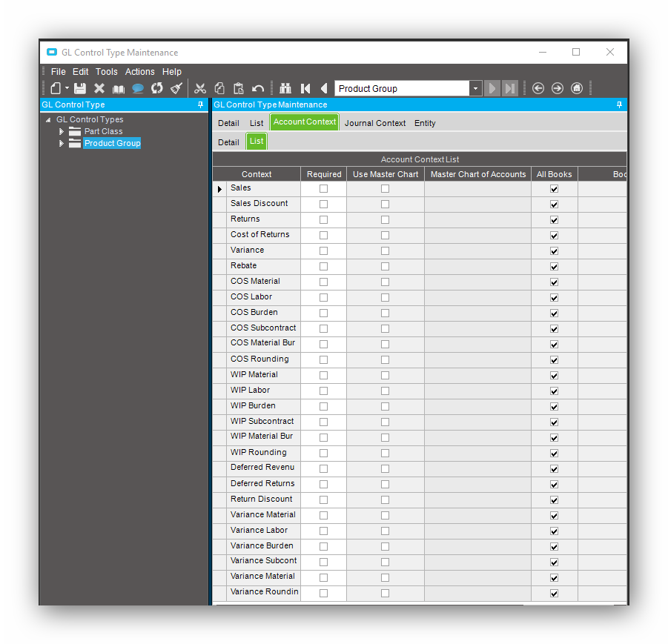Image resolution: width=668 pixels, height=644 pixels.
Task: Open the Actions menu
Action: coord(139,72)
